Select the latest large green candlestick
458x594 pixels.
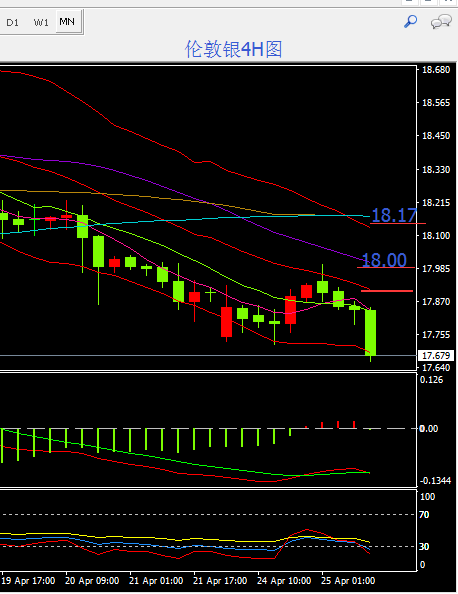[370, 333]
